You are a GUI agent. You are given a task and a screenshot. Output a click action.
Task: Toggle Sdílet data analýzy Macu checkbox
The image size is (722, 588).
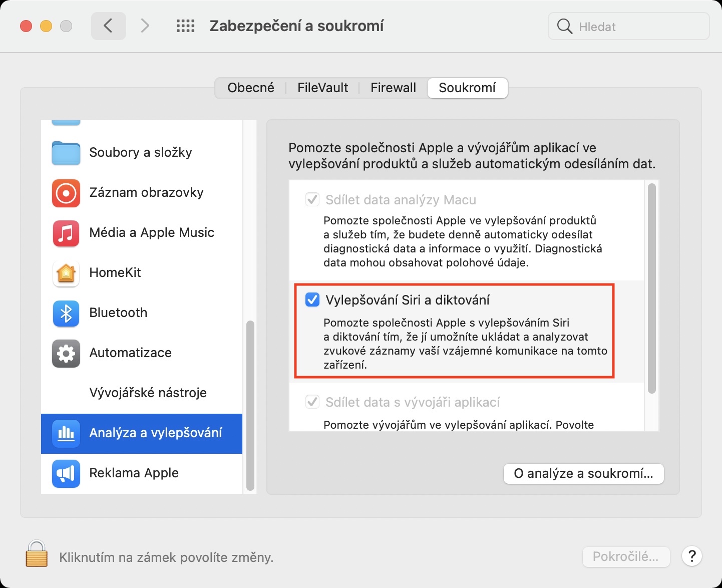312,200
